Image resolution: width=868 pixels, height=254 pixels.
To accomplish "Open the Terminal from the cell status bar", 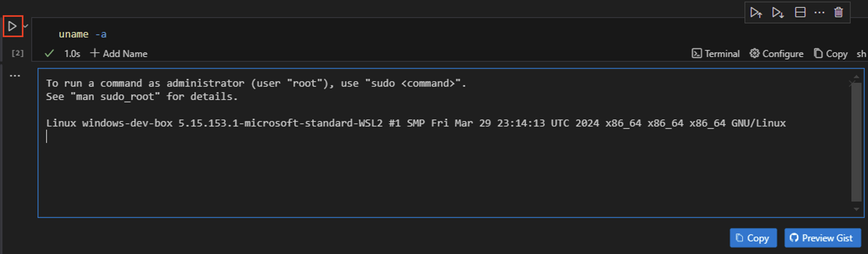I will pyautogui.click(x=716, y=54).
